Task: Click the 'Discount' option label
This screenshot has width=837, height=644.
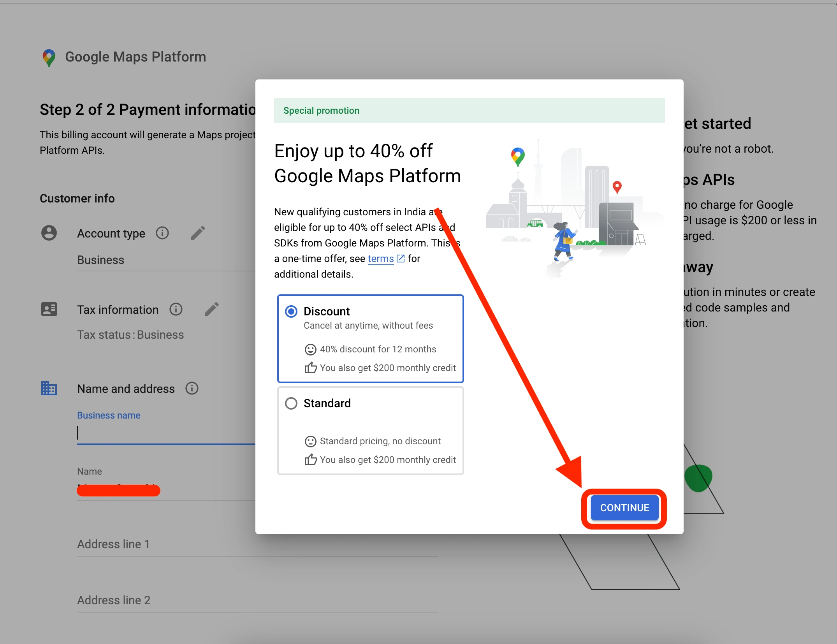Action: (327, 311)
